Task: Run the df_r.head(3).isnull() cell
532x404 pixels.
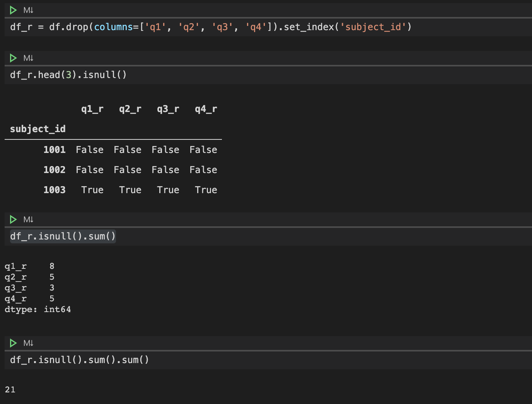Action: (13, 58)
